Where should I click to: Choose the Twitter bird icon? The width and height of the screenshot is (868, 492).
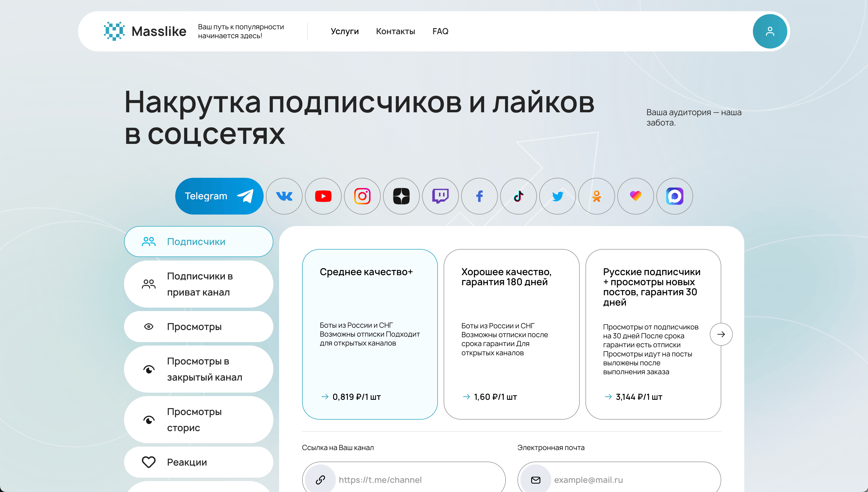coord(558,196)
